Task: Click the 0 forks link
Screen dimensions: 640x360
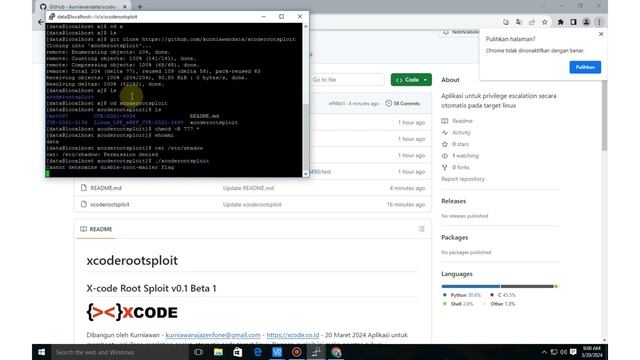Action: [460, 167]
